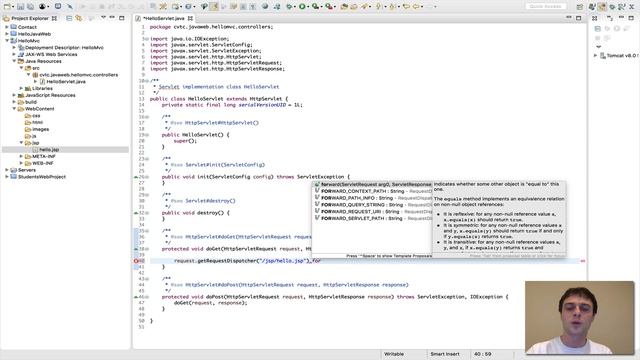Click the External Tools run icon
Screen dimensions: 640x360
(329, 7)
